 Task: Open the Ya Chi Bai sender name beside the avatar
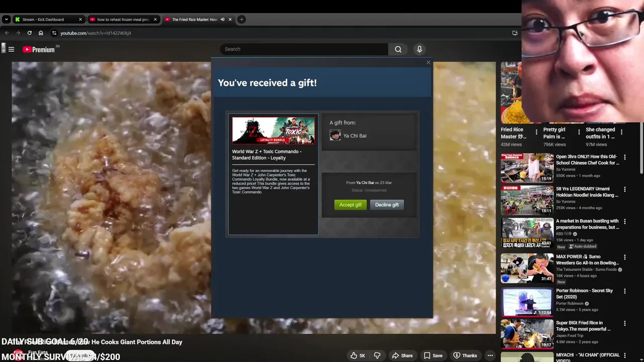[x=355, y=136]
